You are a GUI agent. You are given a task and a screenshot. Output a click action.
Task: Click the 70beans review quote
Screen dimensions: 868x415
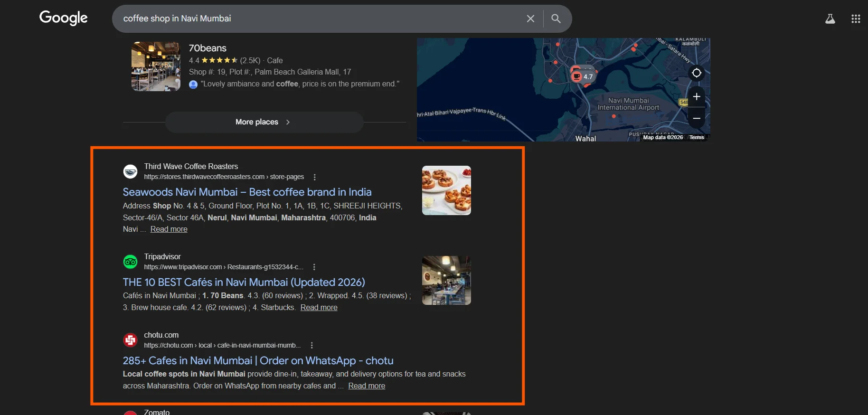click(x=300, y=84)
